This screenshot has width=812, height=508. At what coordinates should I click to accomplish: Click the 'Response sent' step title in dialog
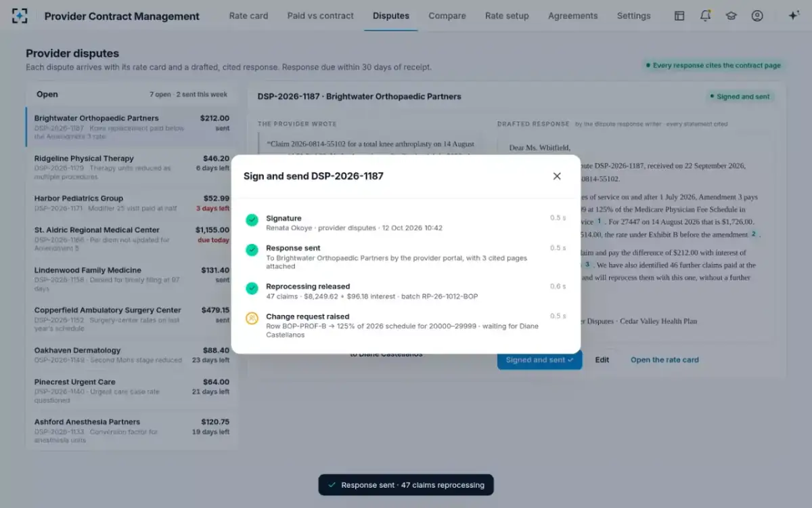point(293,248)
